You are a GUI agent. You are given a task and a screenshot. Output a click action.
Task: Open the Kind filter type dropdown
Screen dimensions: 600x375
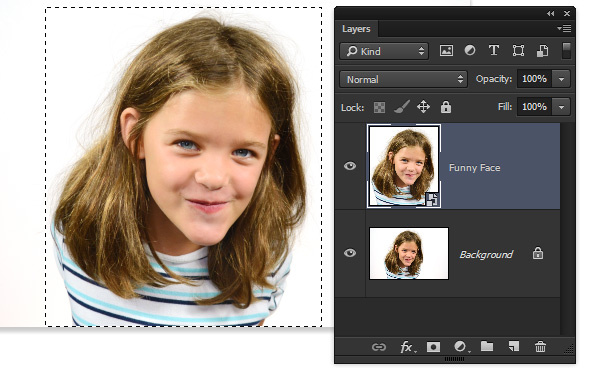tap(384, 51)
